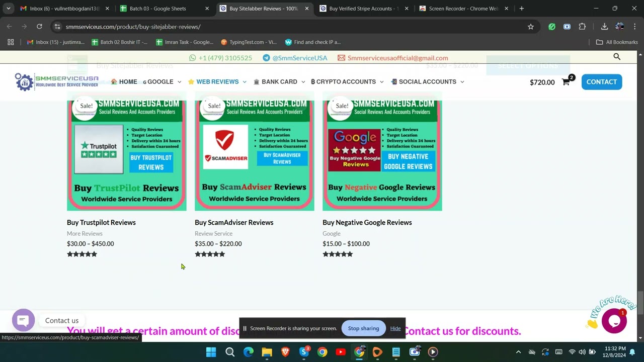Viewport: 644px width, 362px height.
Task: Bookmark this page with star icon
Action: pyautogui.click(x=530, y=27)
